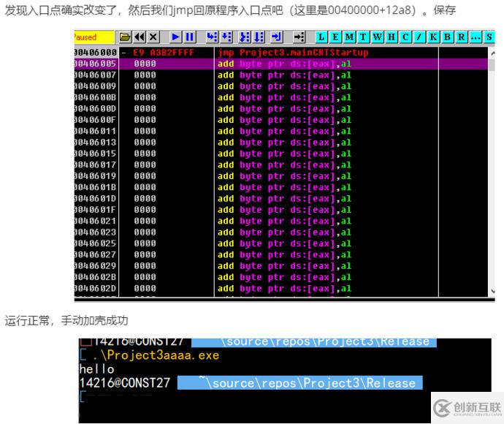Select the row at address 0040602B
The width and height of the screenshot is (504, 424).
tap(281, 277)
